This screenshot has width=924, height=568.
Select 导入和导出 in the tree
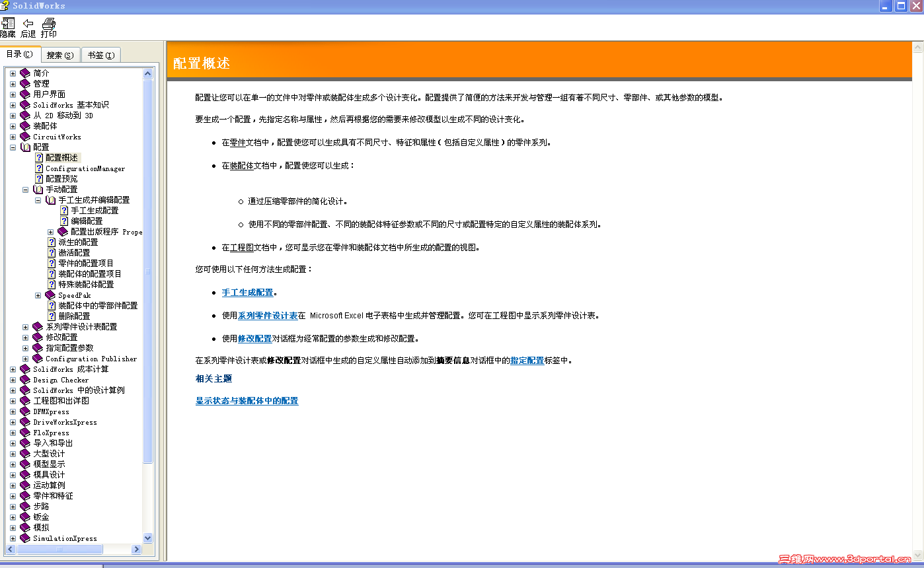53,443
